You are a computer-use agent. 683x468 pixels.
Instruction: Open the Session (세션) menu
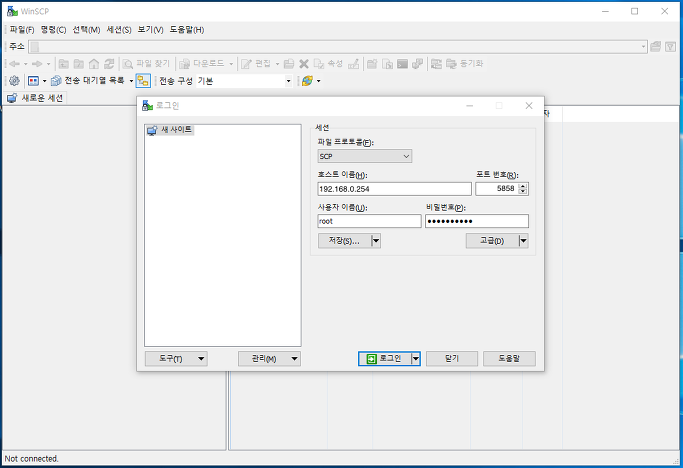click(119, 30)
